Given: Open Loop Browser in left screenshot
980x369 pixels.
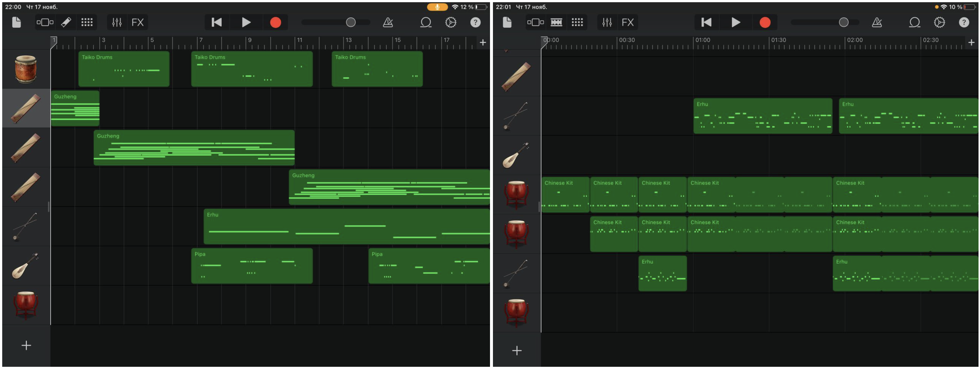Looking at the screenshot, I should [426, 23].
